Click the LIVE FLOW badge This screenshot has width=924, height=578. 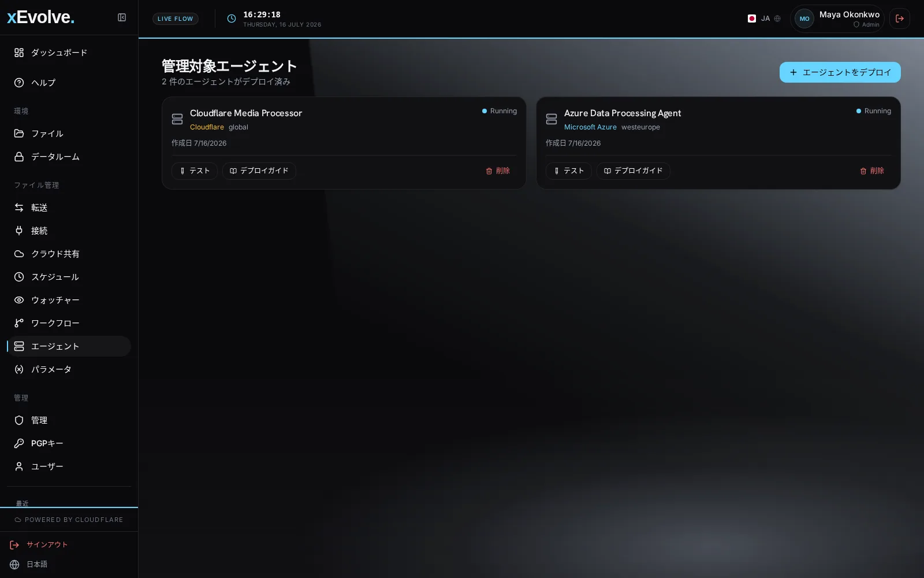coord(176,18)
